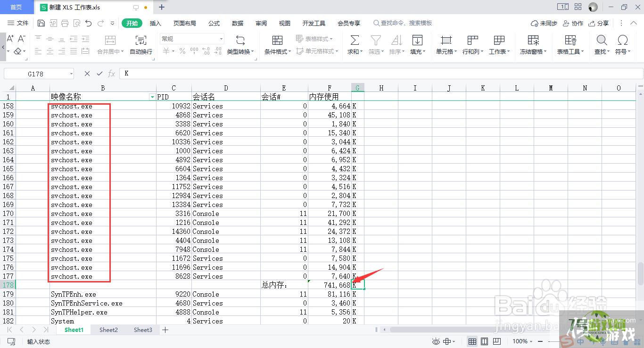Select cell containing SynTPEnhService.exe
The width and height of the screenshot is (644, 348).
(103, 303)
